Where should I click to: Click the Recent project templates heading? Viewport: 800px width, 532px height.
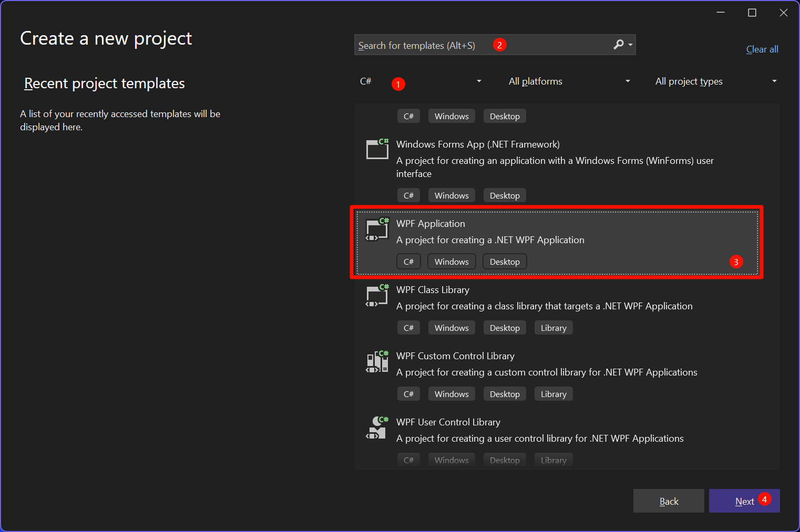(x=105, y=84)
